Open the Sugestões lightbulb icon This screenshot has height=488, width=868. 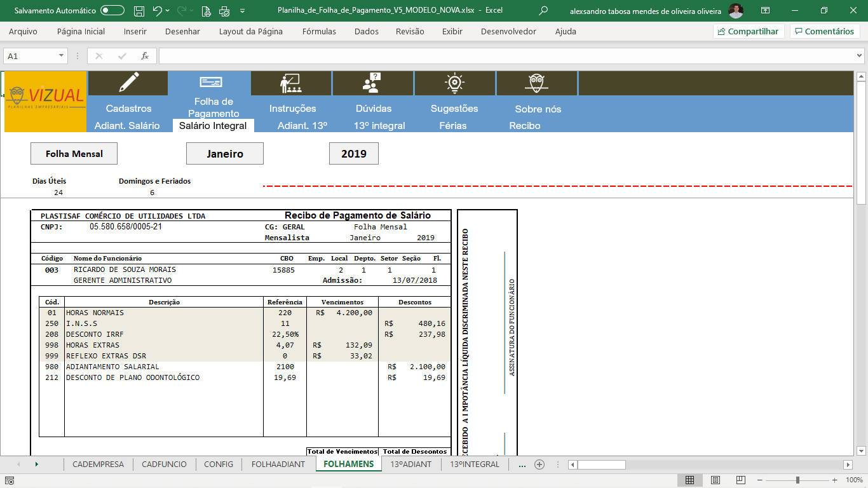pyautogui.click(x=454, y=83)
